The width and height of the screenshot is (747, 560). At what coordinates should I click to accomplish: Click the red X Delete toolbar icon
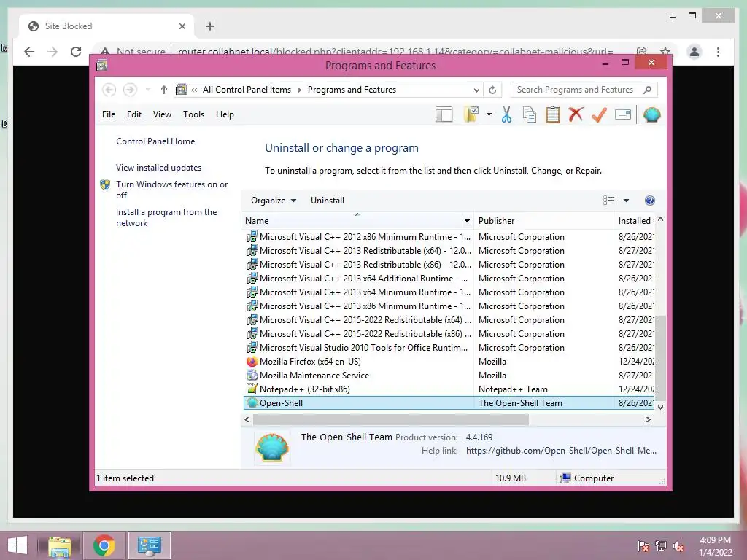pyautogui.click(x=576, y=114)
